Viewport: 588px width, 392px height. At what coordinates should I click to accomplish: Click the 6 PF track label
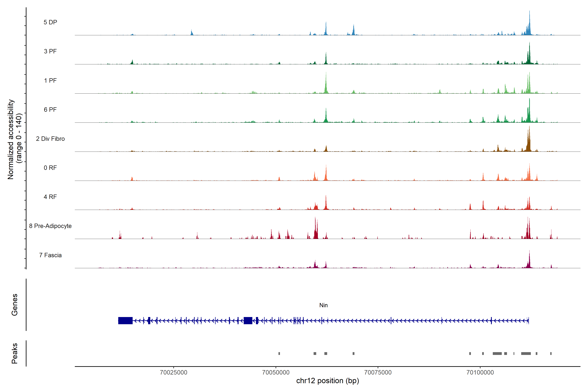50,109
